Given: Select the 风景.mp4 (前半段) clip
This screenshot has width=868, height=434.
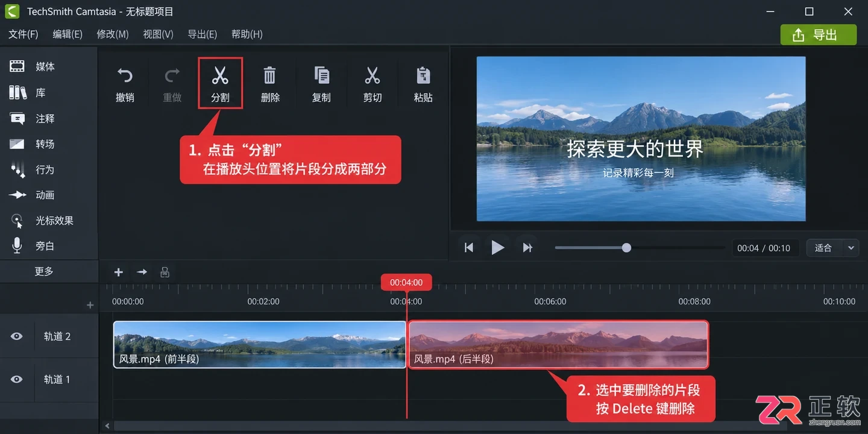Looking at the screenshot, I should (x=260, y=344).
